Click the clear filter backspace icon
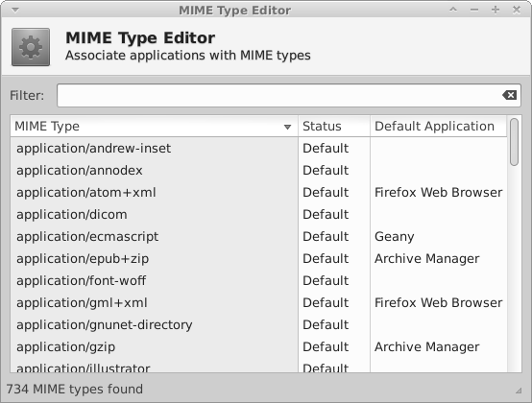The height and width of the screenshot is (403, 532). click(509, 95)
